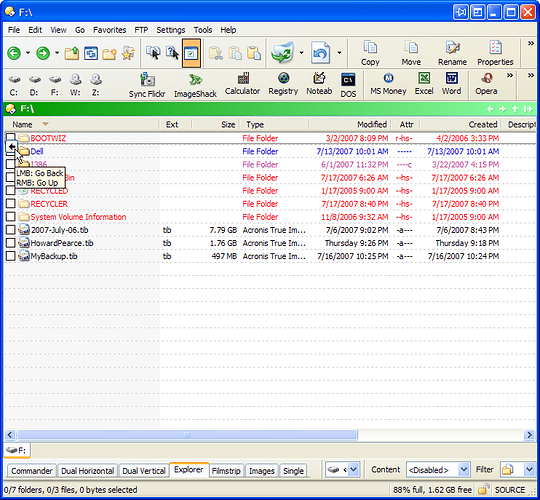The image size is (540, 500).
Task: Expand the Content dropdown showing Disabled
Action: click(464, 469)
